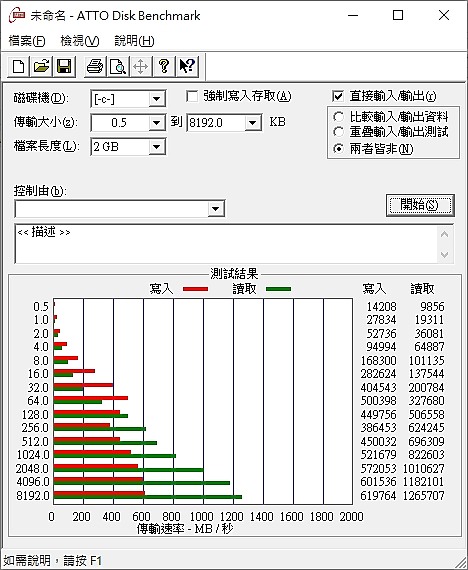The height and width of the screenshot is (570, 468).
Task: Maximize the ATTO Disk Benchmark window
Action: [398, 15]
